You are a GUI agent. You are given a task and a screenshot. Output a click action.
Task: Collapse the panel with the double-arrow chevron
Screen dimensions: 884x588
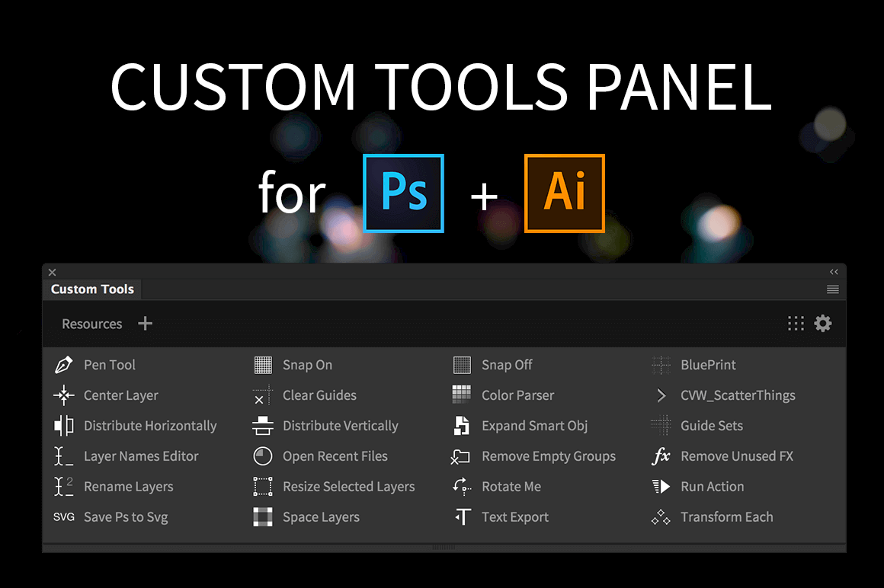pyautogui.click(x=834, y=271)
